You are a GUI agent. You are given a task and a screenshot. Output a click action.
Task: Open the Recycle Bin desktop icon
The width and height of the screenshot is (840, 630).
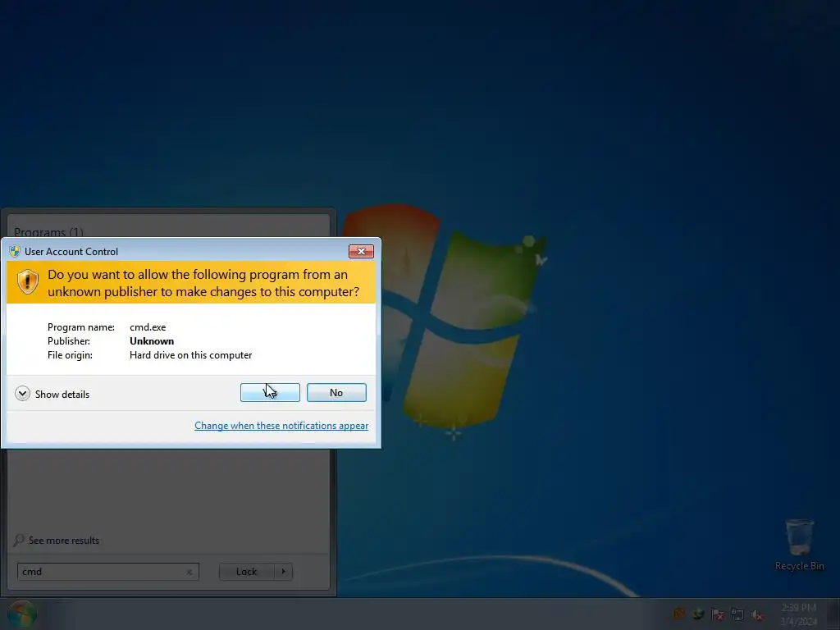(x=799, y=545)
